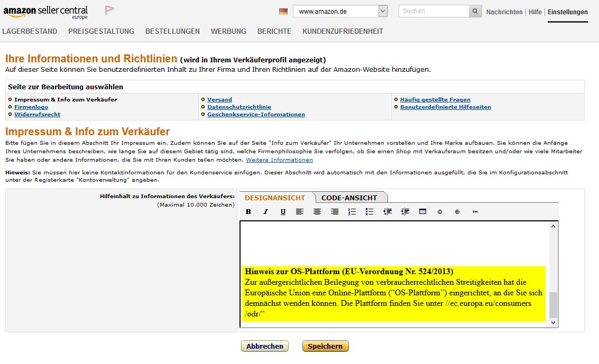Open the PREISGESTALTUNG menu

pos(101,31)
